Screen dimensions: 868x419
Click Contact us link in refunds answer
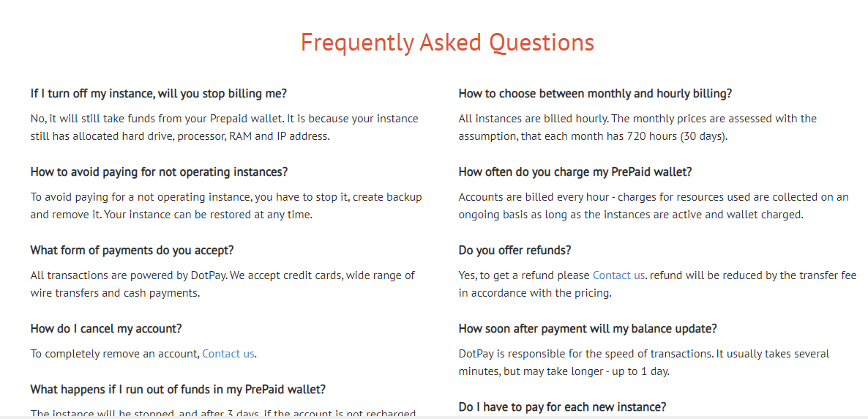click(618, 275)
